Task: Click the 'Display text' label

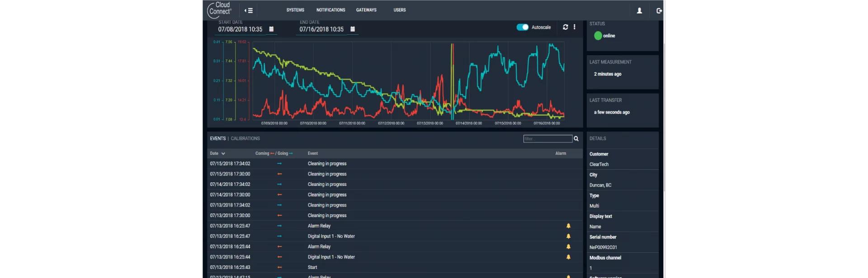Action: [x=601, y=216]
